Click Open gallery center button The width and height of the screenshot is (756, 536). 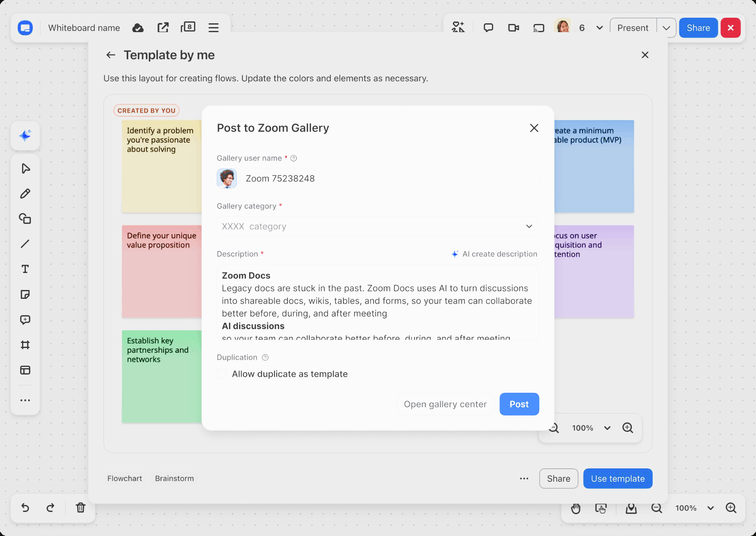[445, 404]
